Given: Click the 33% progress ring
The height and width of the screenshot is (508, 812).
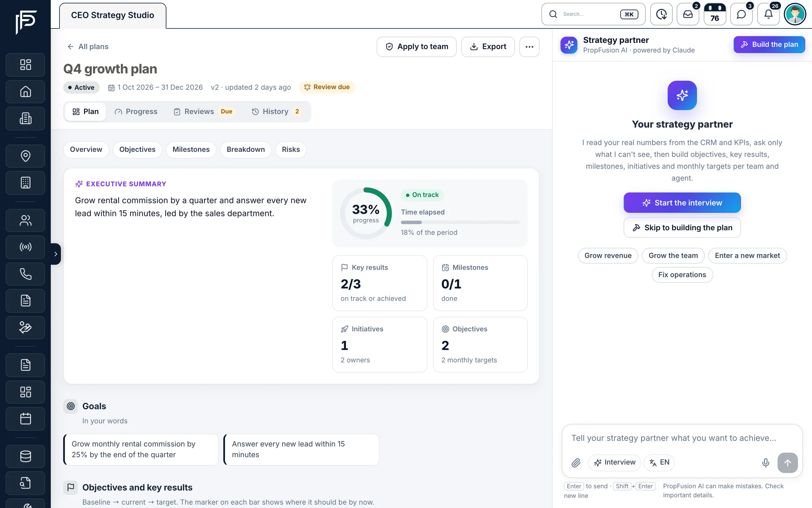Looking at the screenshot, I should [366, 213].
